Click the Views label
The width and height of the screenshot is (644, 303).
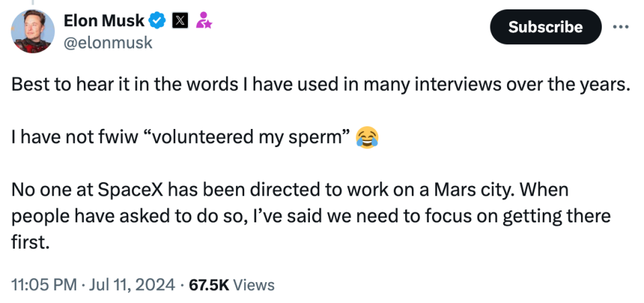tap(254, 285)
